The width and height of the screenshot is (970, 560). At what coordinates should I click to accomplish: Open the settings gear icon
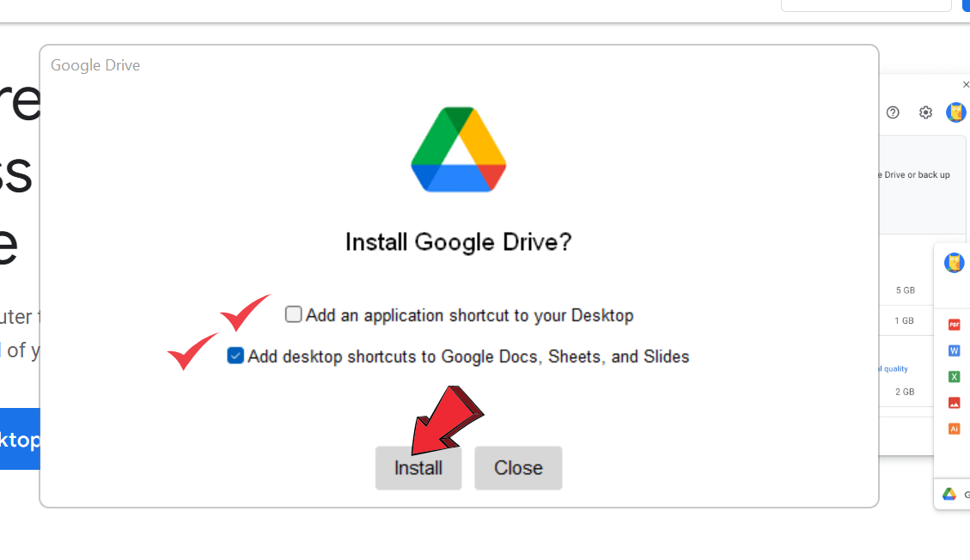coord(925,113)
